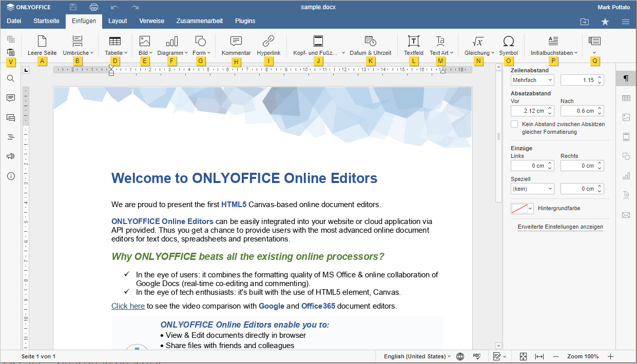This screenshot has height=364, width=637.
Task: Open image settings in right sidebar
Action: coord(626,117)
